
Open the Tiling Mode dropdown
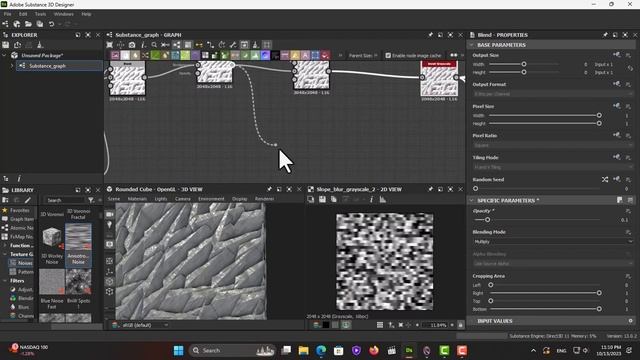coord(553,167)
